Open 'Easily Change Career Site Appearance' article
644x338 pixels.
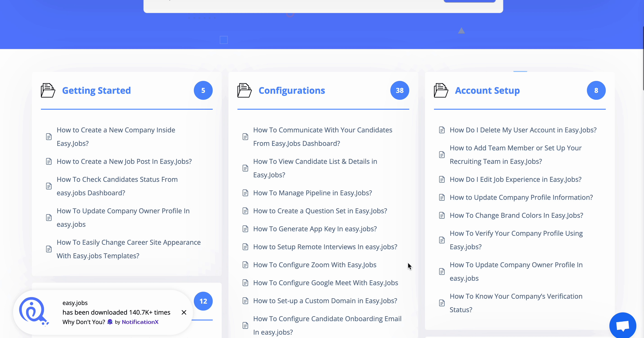129,249
